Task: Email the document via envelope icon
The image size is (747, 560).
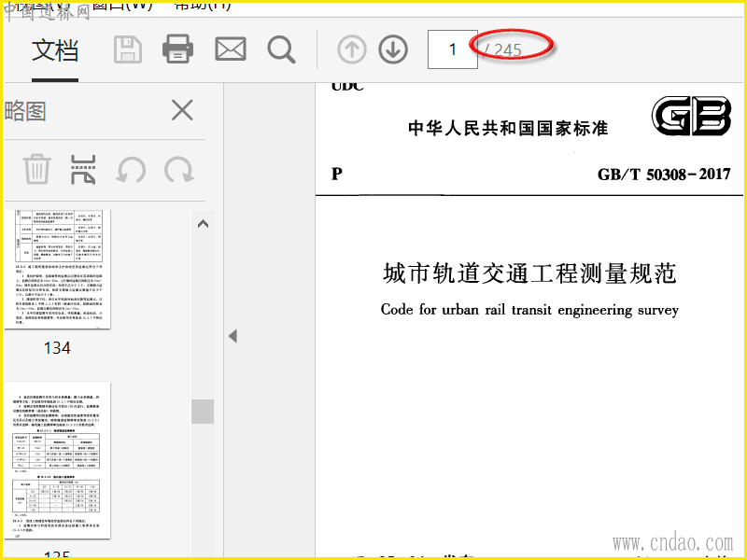Action: (x=231, y=49)
